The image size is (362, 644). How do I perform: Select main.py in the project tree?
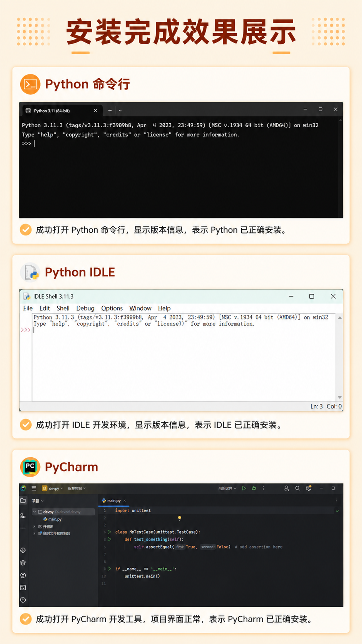pos(52,519)
